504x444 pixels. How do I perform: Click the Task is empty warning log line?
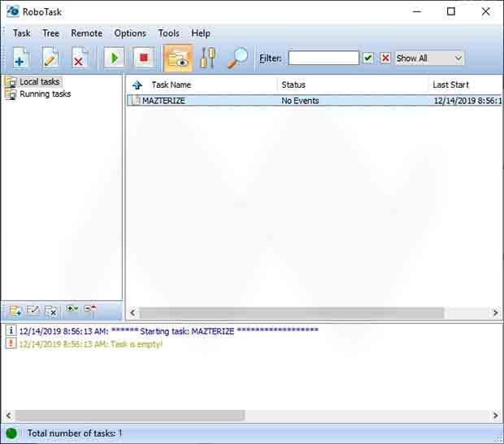(x=91, y=344)
